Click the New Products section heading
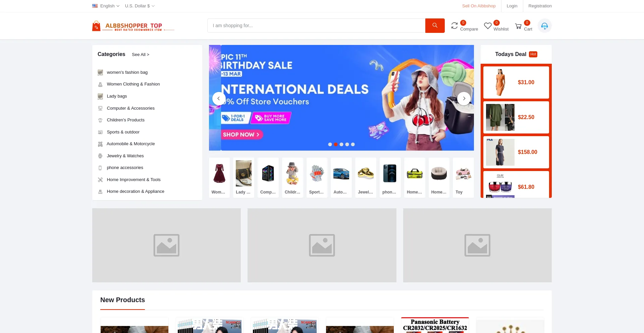Screen dimensions: 644x333 (122, 300)
